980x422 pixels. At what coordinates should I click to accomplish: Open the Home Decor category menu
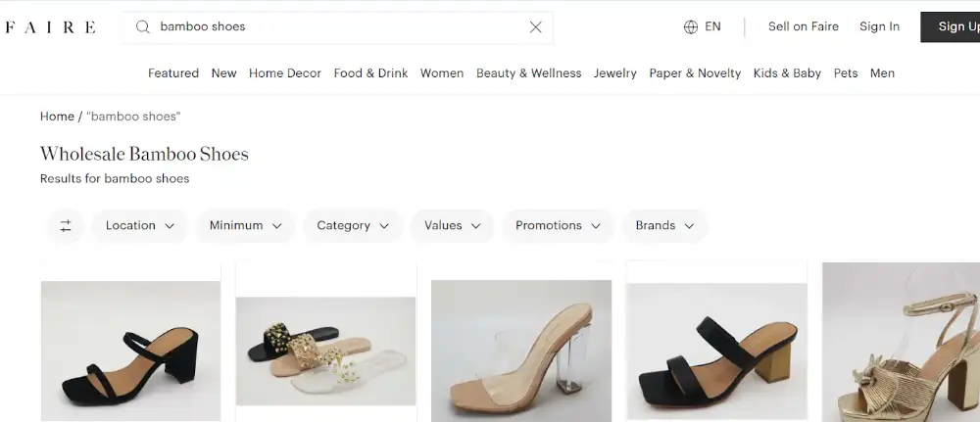(x=285, y=73)
